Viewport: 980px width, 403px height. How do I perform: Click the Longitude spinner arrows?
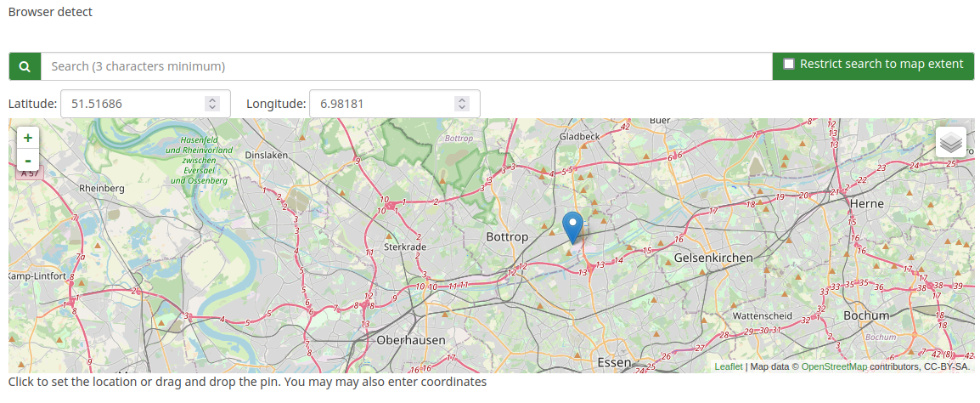coord(462,104)
